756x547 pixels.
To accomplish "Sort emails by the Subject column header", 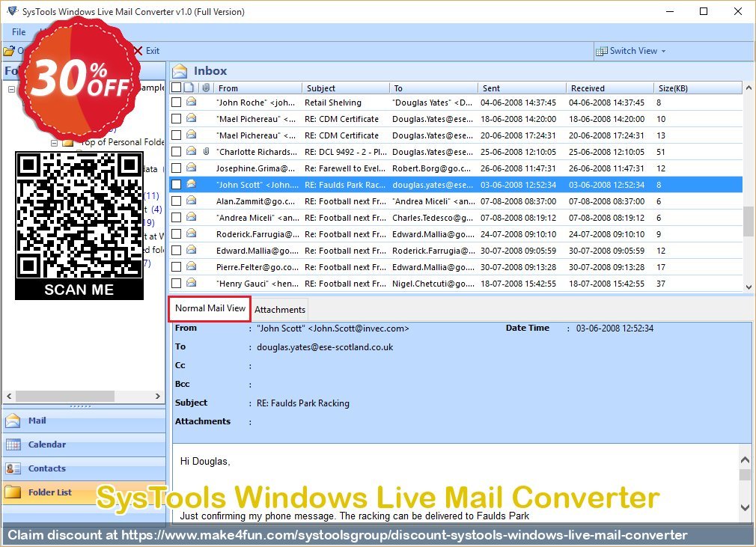I will [321, 88].
